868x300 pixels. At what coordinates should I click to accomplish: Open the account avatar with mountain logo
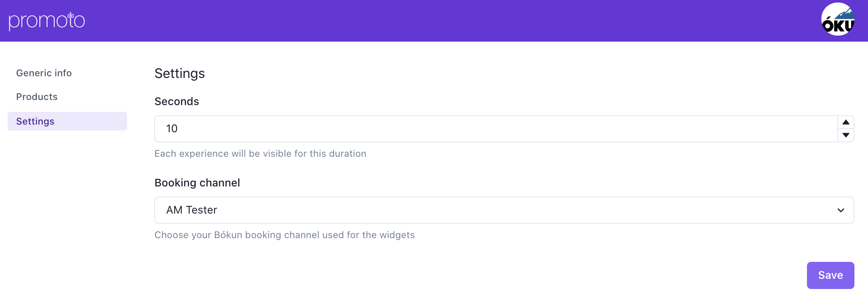coord(837,19)
